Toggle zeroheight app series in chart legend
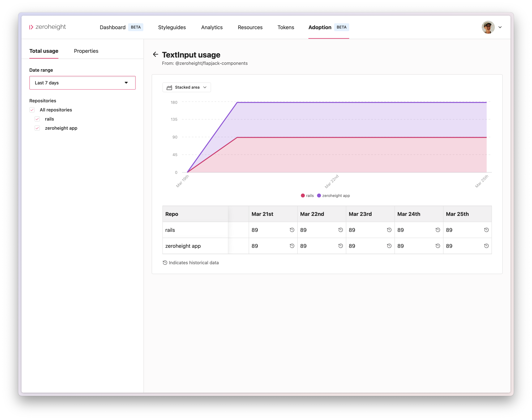Viewport: 532px width, 420px height. [x=333, y=196]
